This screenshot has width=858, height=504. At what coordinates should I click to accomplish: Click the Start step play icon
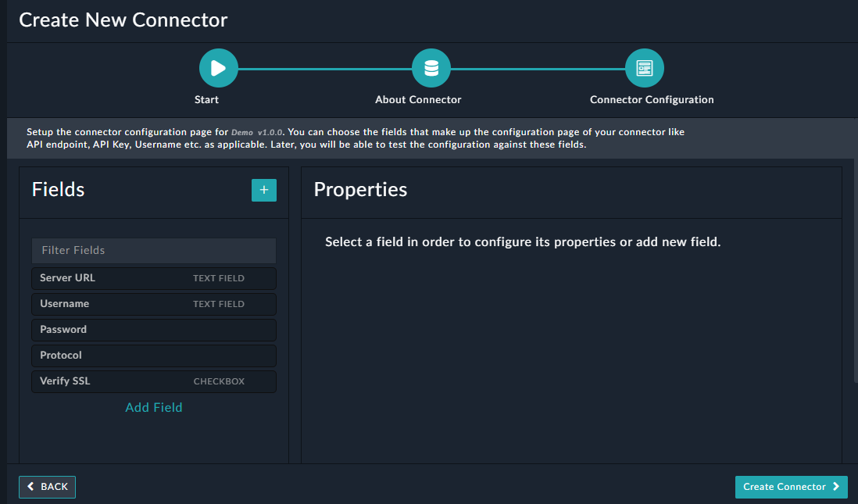[218, 67]
